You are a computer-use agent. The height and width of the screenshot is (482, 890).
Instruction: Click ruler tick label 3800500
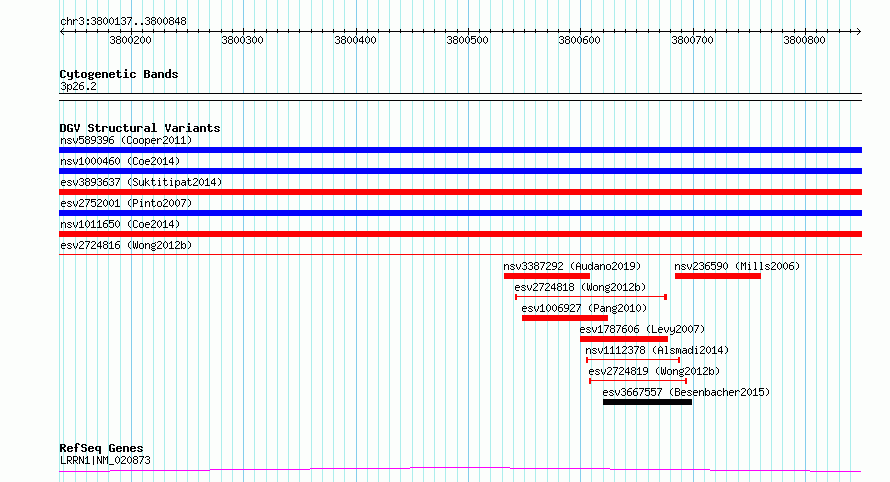[x=467, y=40]
